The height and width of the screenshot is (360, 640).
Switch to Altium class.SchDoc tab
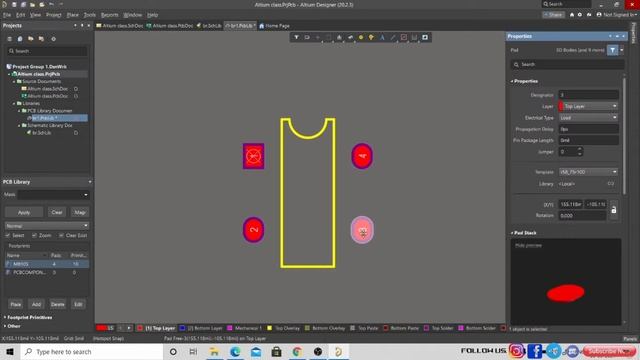click(120, 26)
